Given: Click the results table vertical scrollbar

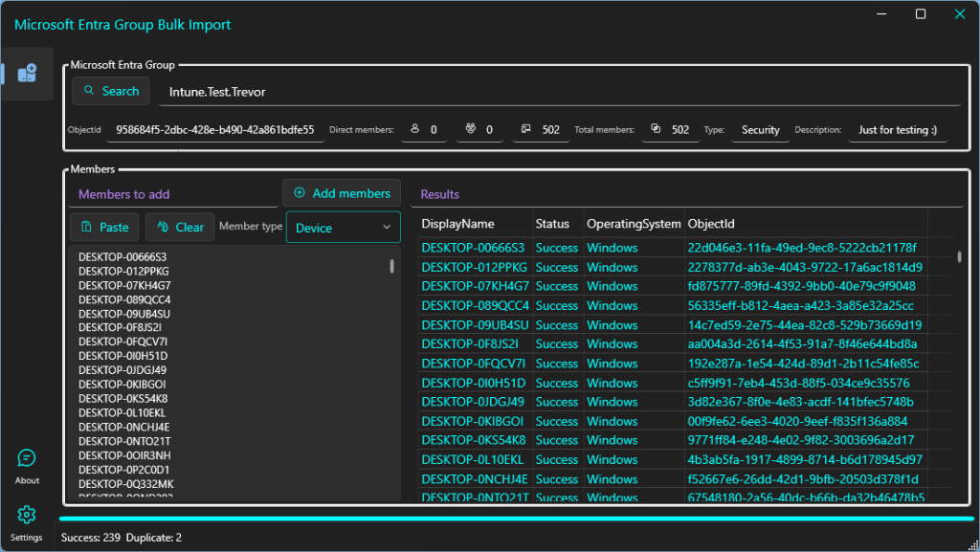Looking at the screenshot, I should 960,256.
